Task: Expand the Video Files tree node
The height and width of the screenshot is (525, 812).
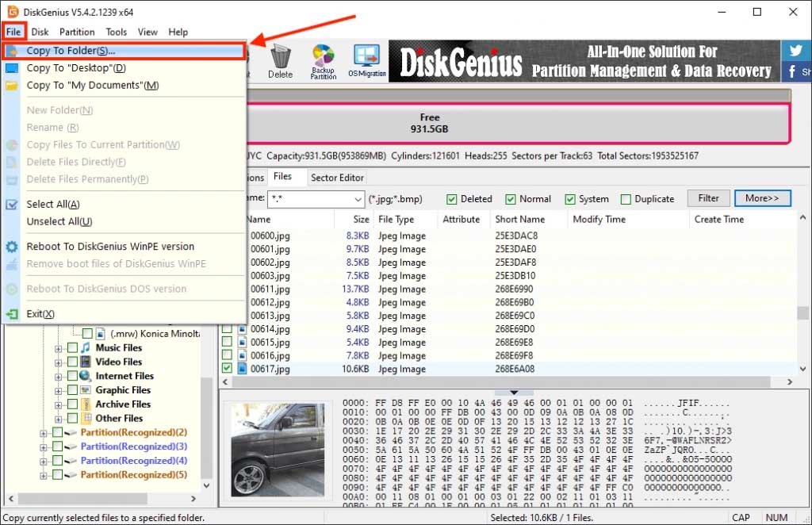Action: 59,362
